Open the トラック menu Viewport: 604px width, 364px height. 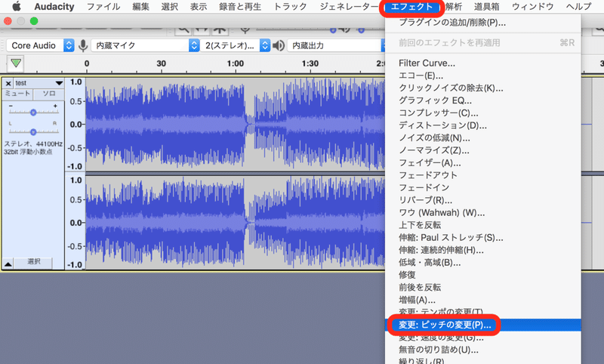click(x=290, y=7)
